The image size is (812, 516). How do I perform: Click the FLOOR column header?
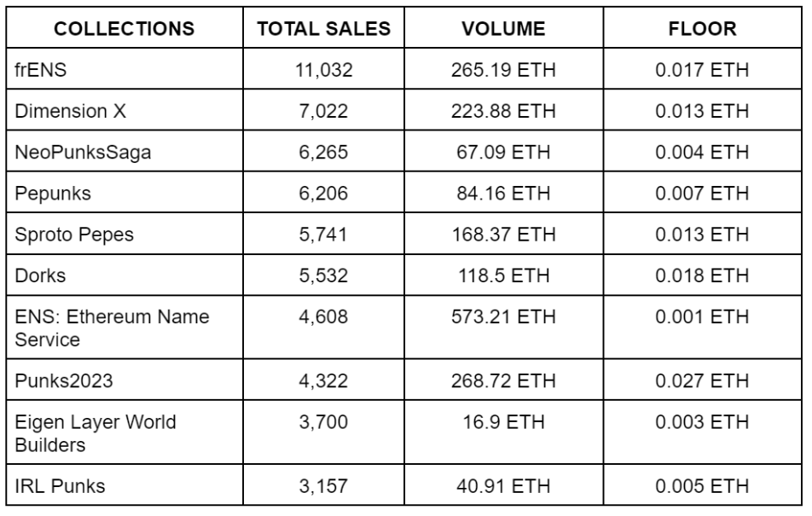pyautogui.click(x=702, y=29)
